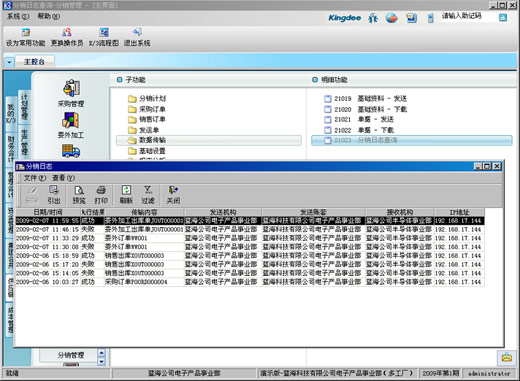
Task: Click 更换操作员 change operator icon
Action: click(67, 37)
